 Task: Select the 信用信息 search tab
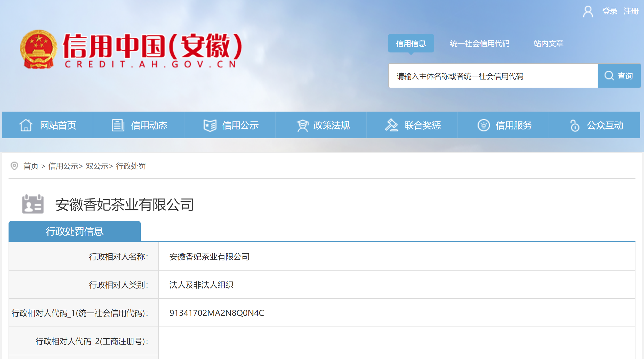411,43
